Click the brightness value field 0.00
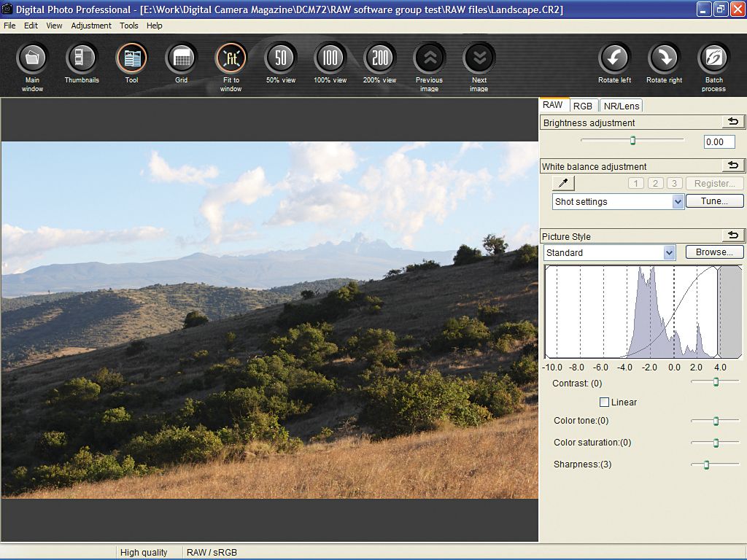The height and width of the screenshot is (560, 747). [x=719, y=142]
